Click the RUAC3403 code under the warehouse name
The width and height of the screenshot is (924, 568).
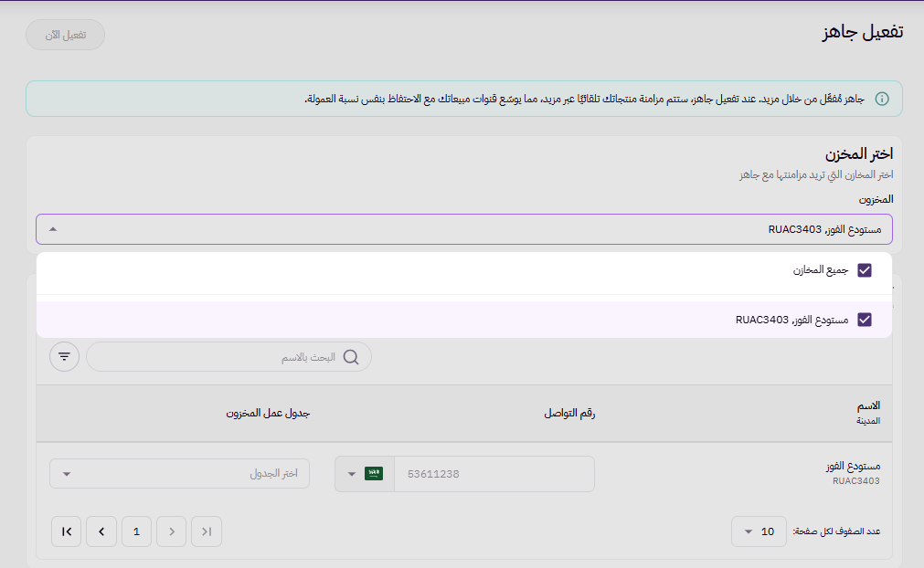(x=855, y=481)
